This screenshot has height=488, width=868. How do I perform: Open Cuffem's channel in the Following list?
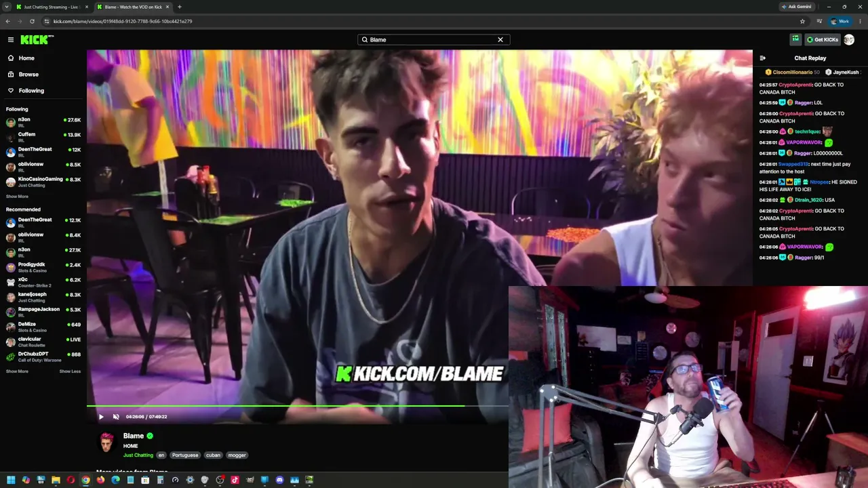click(43, 137)
